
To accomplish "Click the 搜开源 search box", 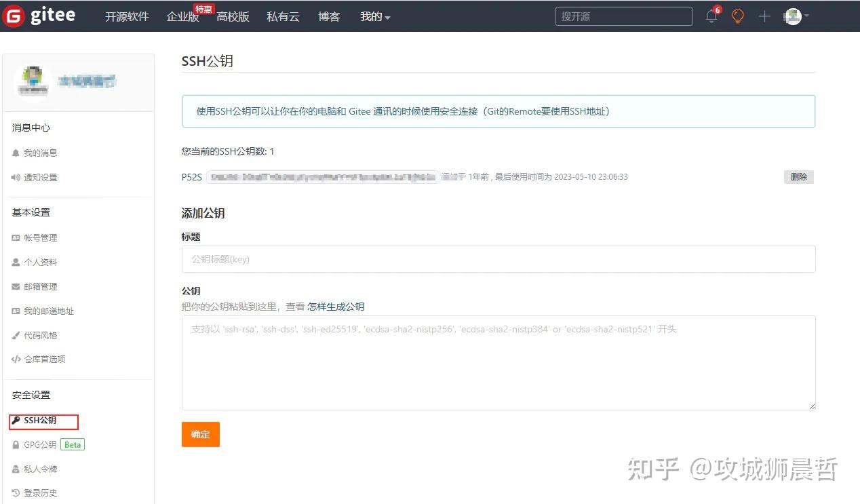I will 623,16.
